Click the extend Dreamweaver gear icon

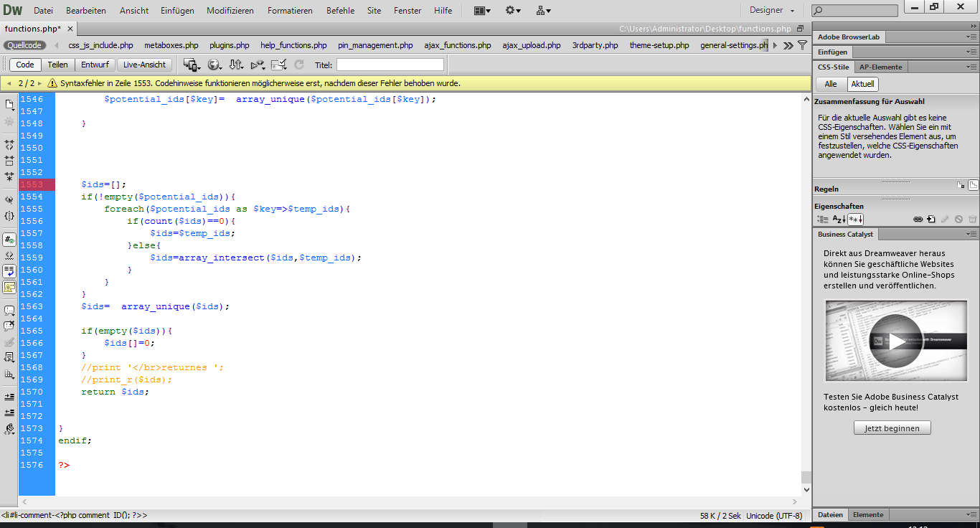513,11
